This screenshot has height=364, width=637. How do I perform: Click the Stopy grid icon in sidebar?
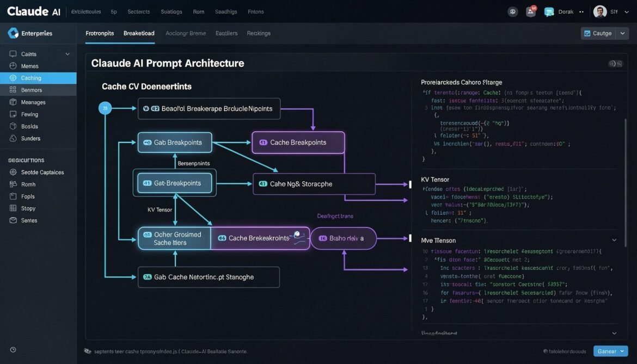coord(13,208)
